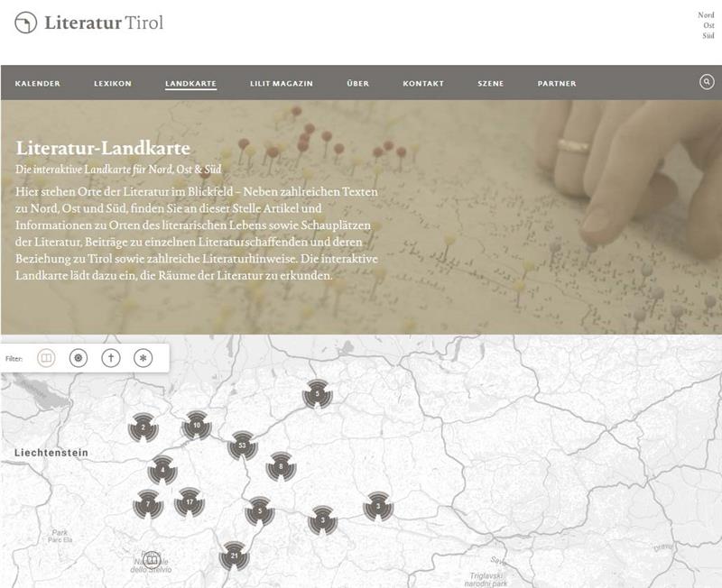This screenshot has height=588, width=722.
Task: Toggle the cross symbol map filter
Action: 111,358
